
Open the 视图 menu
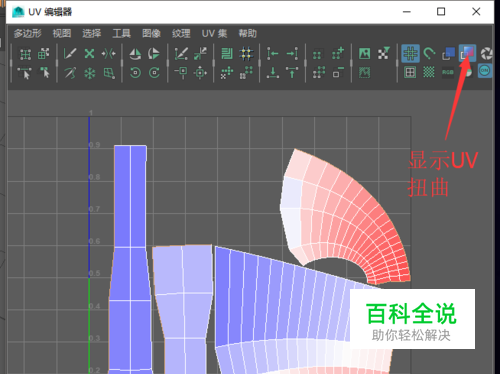(x=62, y=33)
